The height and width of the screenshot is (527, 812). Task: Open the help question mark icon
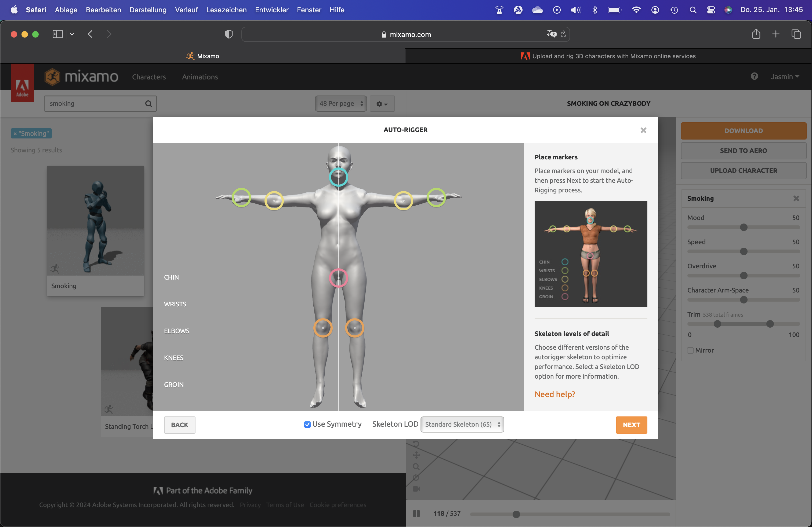754,76
